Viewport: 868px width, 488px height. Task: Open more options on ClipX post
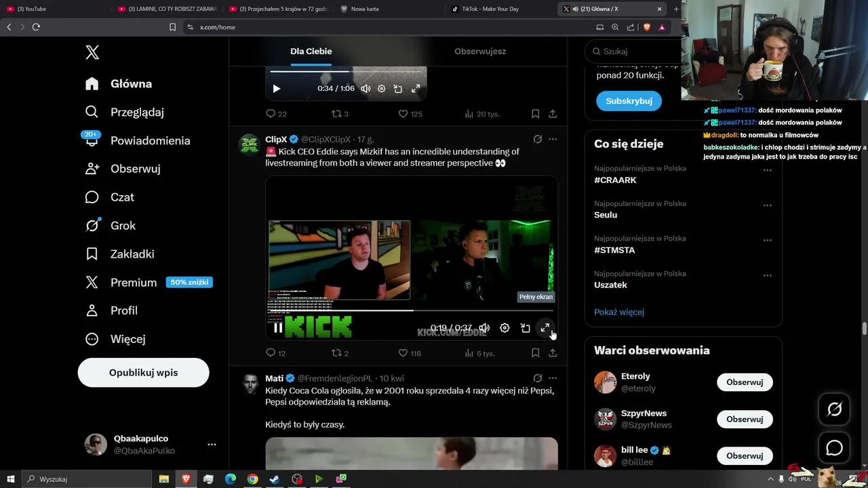coord(553,139)
